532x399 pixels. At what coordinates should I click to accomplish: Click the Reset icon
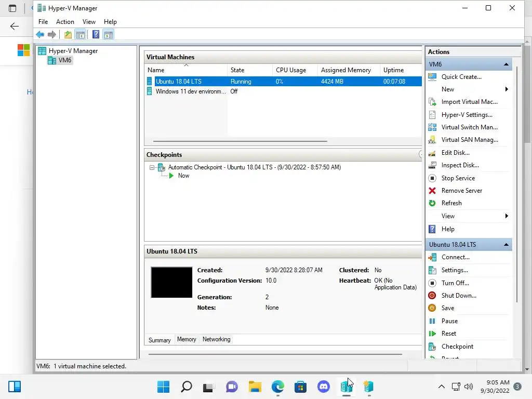(432, 334)
